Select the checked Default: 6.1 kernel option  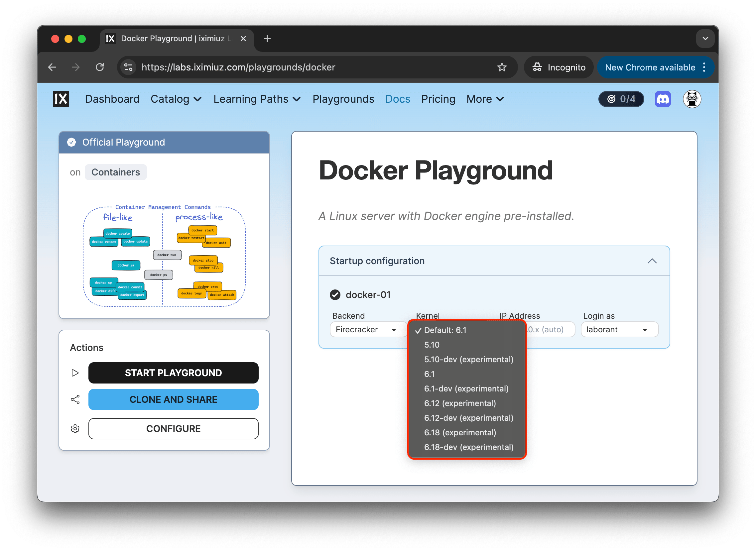(x=445, y=330)
